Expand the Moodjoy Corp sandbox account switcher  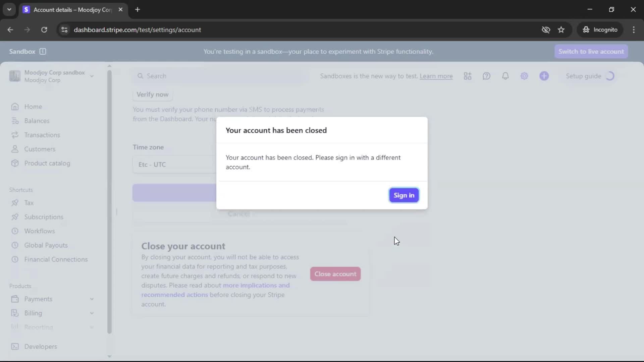[92, 76]
